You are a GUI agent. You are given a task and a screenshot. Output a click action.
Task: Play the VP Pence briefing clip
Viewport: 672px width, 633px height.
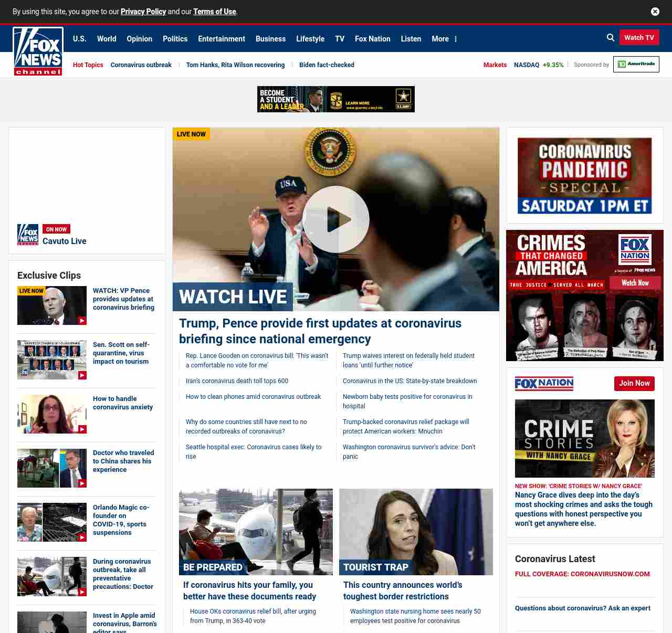click(x=52, y=305)
